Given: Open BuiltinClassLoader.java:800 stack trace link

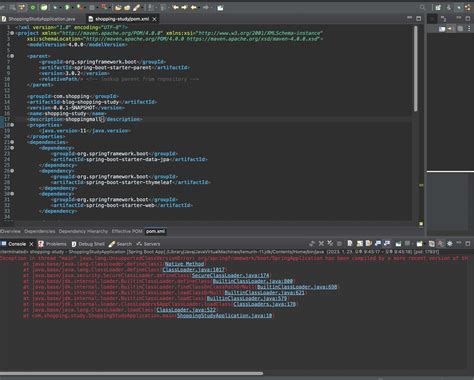Looking at the screenshot, I should (x=253, y=281).
